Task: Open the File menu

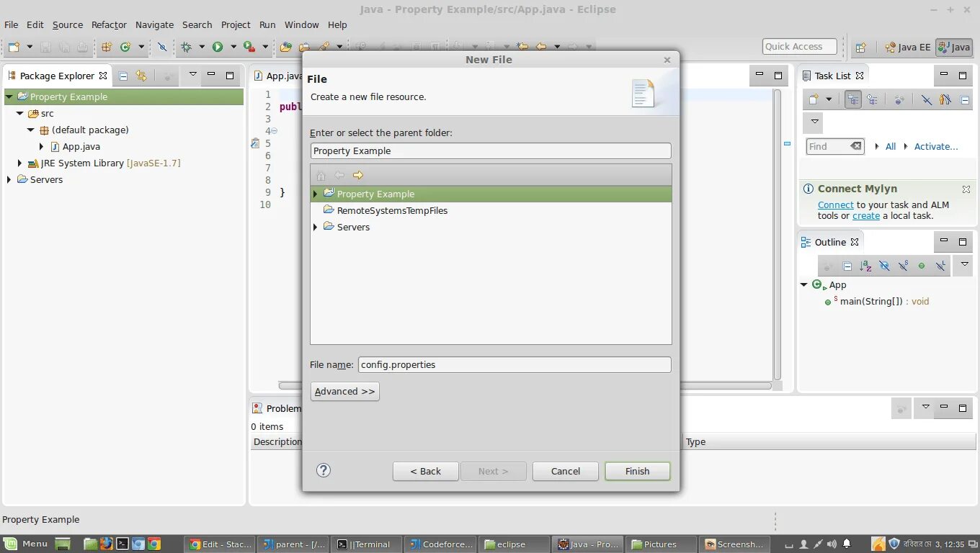Action: 12,24
